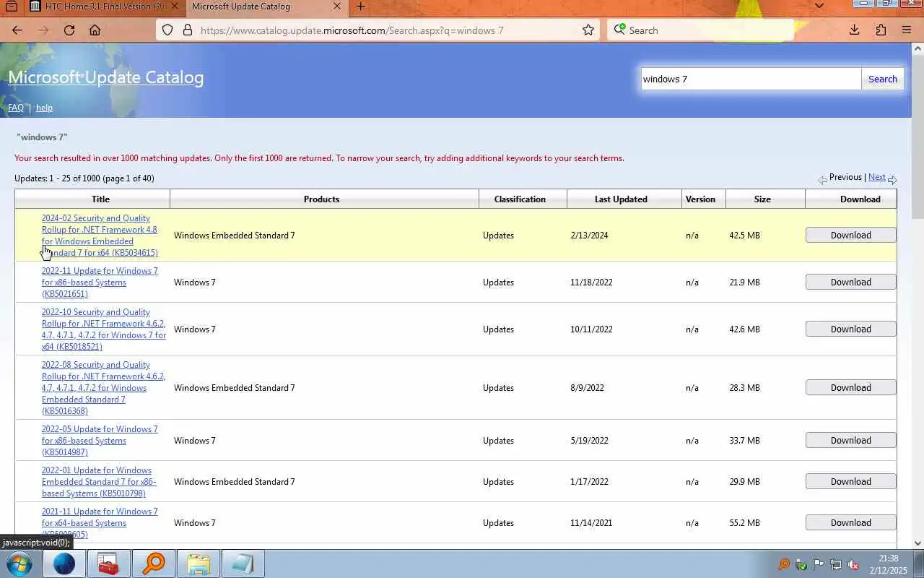Screen dimensions: 924x578
Task: Open the Firefox View icon
Action: [x=12, y=7]
